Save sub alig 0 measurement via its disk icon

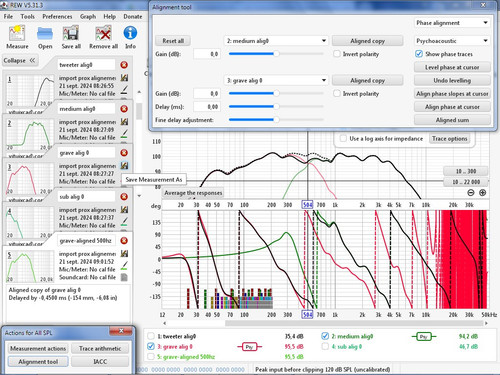pos(124,210)
